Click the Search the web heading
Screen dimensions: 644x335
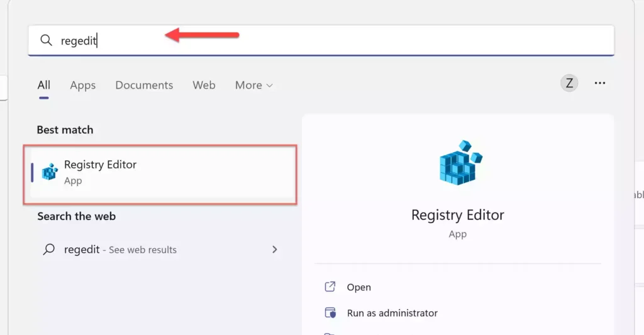(x=76, y=216)
